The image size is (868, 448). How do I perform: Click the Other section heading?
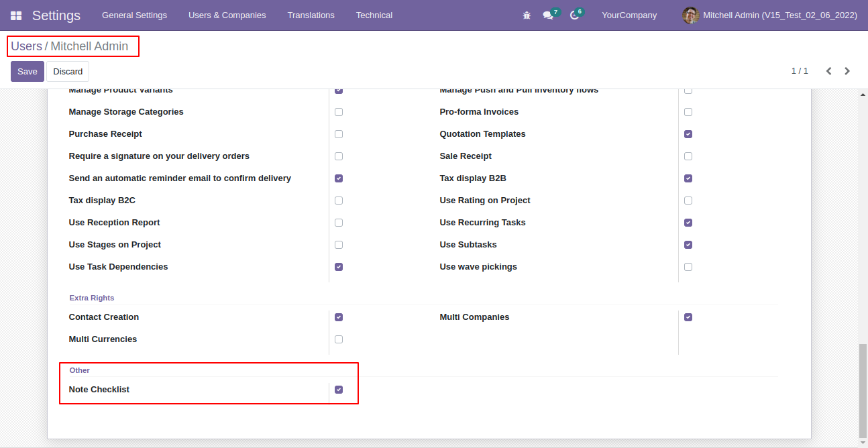pyautogui.click(x=80, y=370)
